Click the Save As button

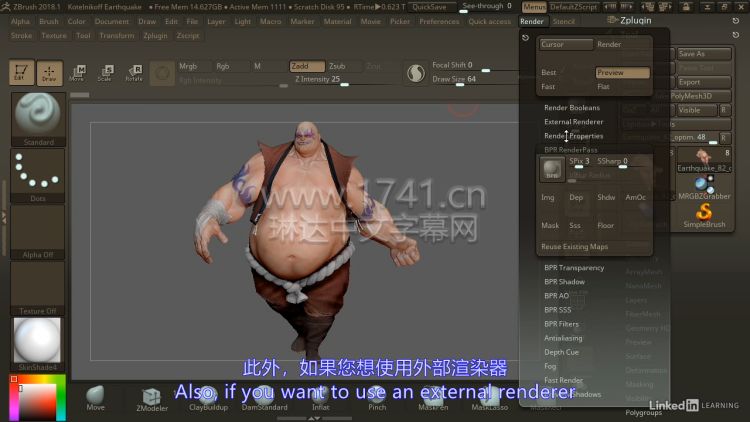(x=704, y=54)
